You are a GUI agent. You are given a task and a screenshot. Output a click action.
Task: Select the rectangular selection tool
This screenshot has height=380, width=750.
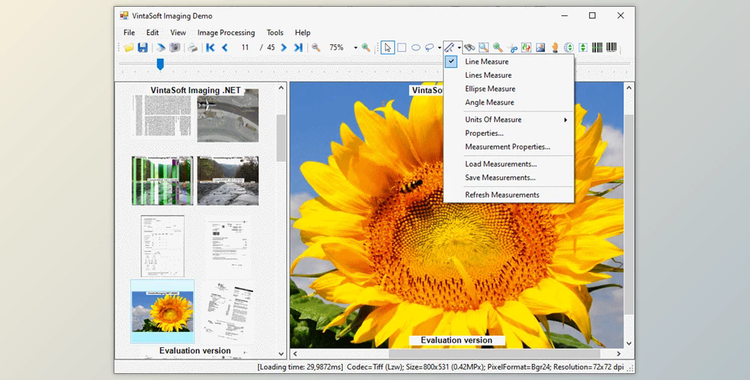[402, 47]
